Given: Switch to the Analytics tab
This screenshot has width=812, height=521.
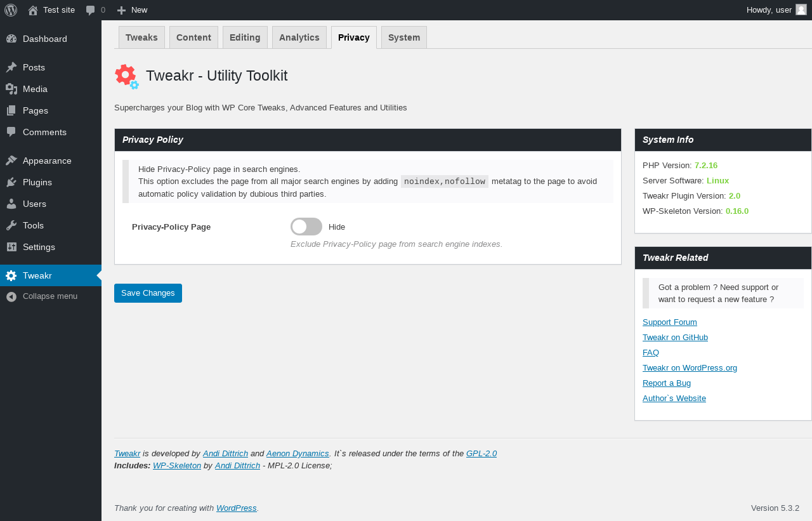Looking at the screenshot, I should tap(299, 37).
